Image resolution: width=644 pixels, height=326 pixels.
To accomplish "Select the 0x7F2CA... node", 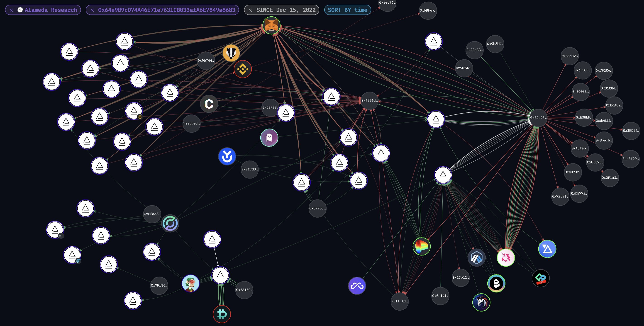I will pyautogui.click(x=603, y=71).
